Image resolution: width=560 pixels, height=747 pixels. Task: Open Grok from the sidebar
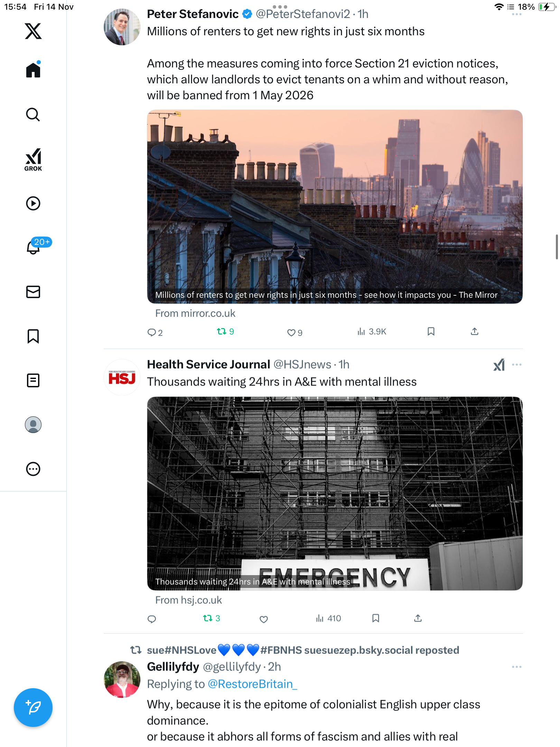pyautogui.click(x=33, y=160)
